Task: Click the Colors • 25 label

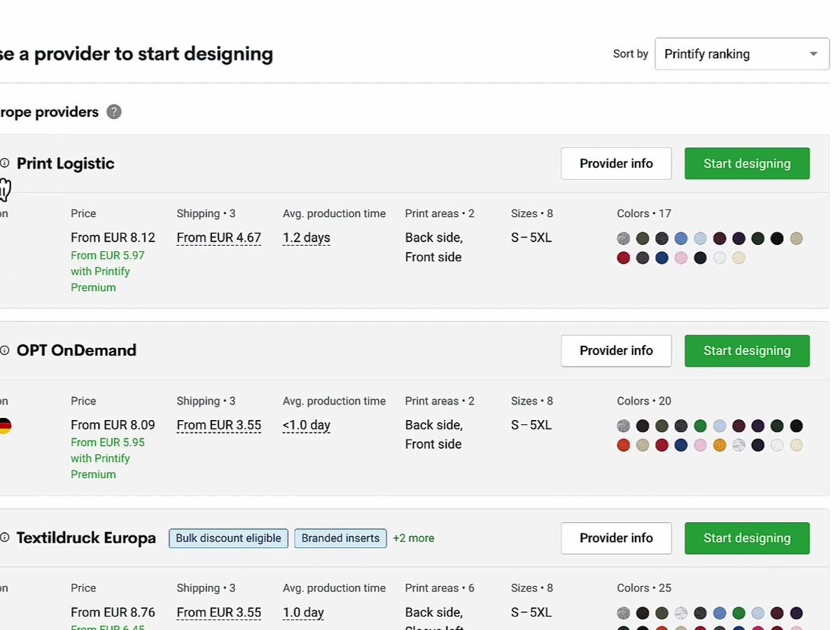Action: tap(644, 588)
